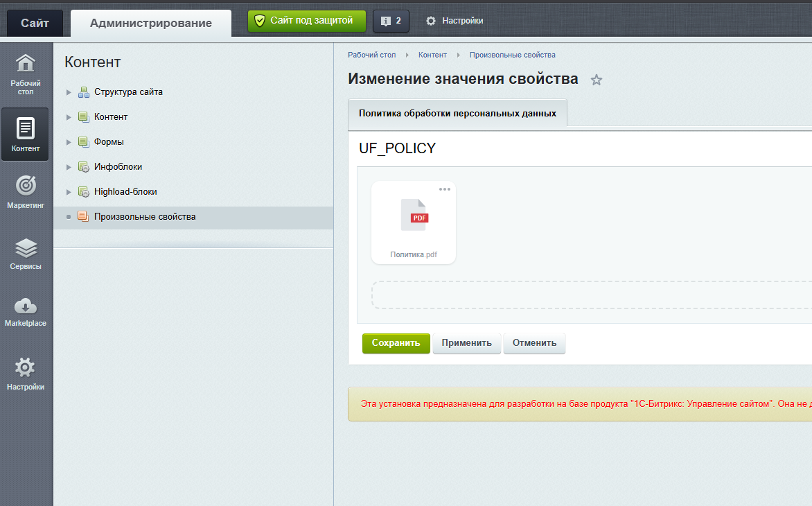
Task: Click the notifications counter button
Action: click(391, 21)
